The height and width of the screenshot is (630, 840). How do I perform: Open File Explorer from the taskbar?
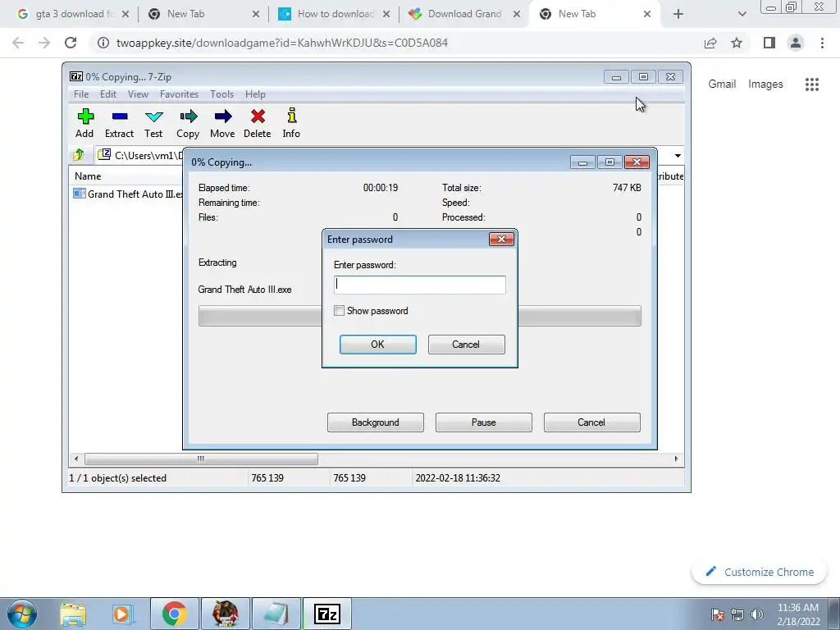(73, 614)
